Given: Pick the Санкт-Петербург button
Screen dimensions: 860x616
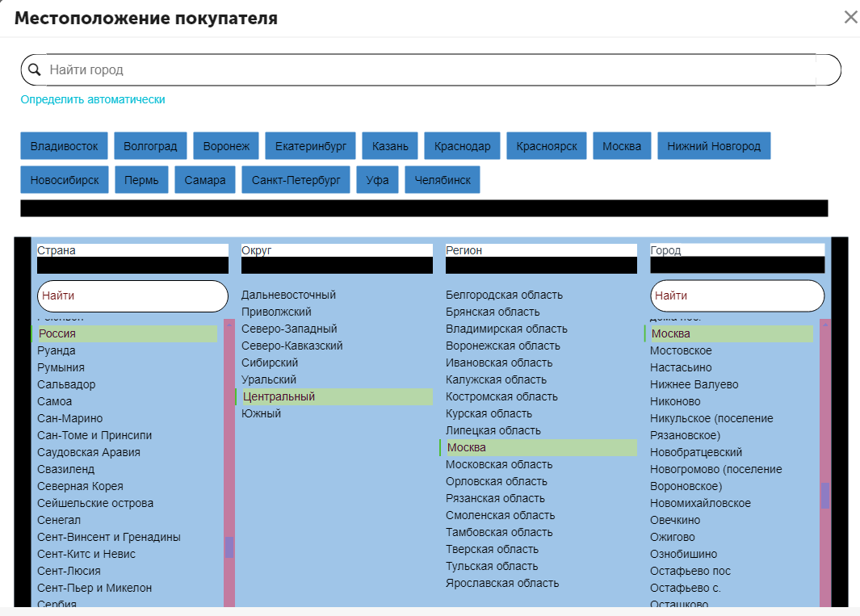Looking at the screenshot, I should tap(296, 180).
